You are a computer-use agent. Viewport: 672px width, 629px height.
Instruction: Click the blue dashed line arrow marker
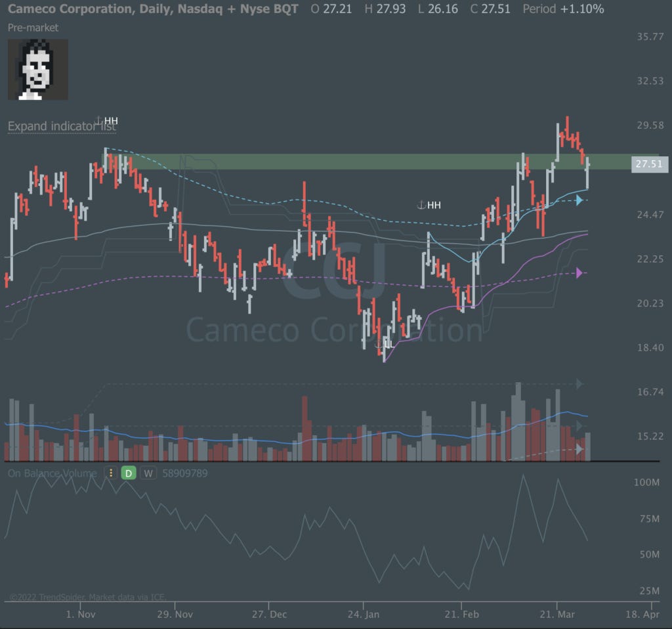pos(579,200)
